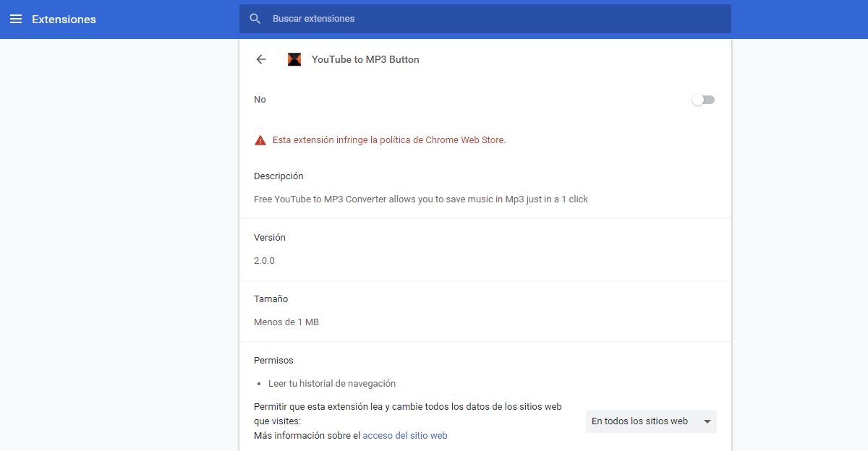The width and height of the screenshot is (868, 451).
Task: Click the 'YouTube to MP3 Button' title
Action: coord(365,60)
